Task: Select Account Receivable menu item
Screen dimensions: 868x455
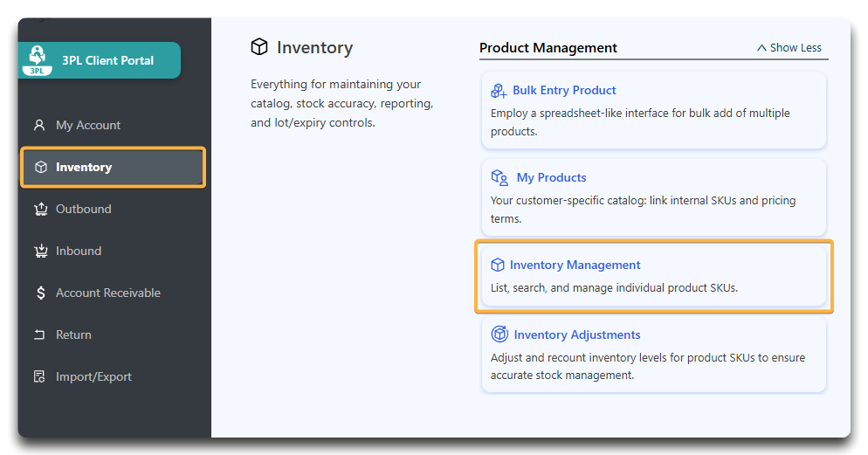Action: (x=108, y=293)
